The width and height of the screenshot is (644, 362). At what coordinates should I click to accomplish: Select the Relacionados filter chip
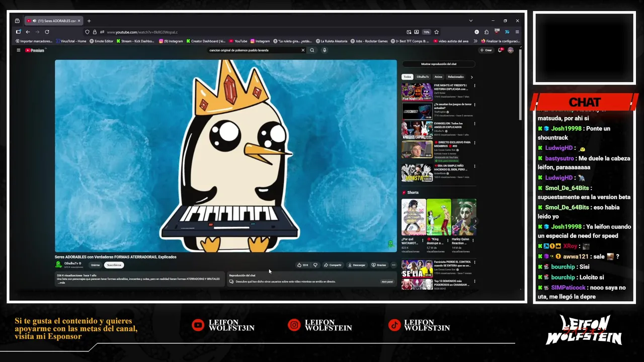click(x=456, y=77)
